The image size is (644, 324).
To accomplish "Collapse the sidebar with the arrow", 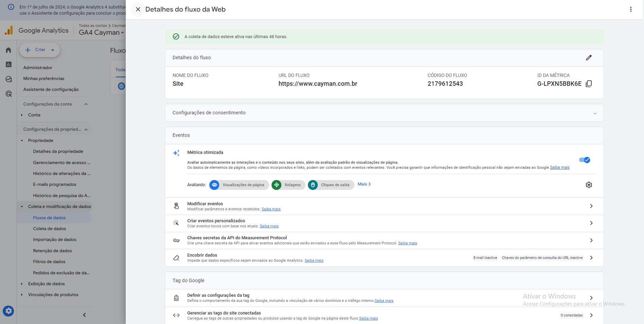I will coord(84,315).
